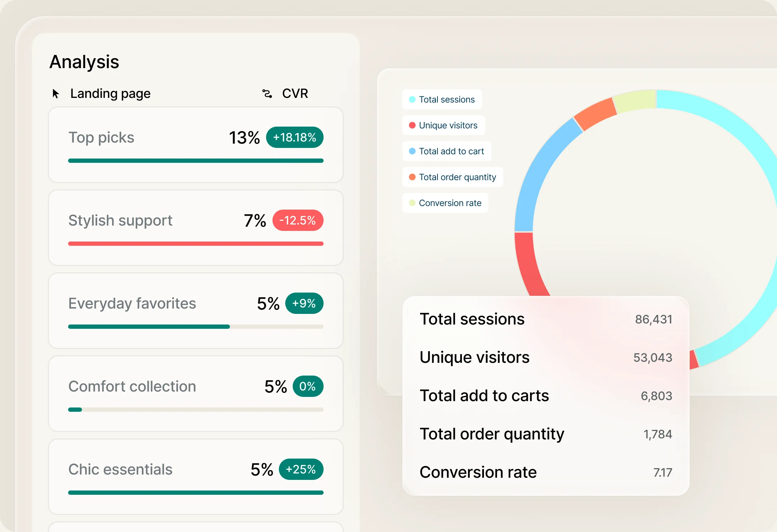
Task: Click the 7.17 Conversion rate value
Action: [x=663, y=472]
